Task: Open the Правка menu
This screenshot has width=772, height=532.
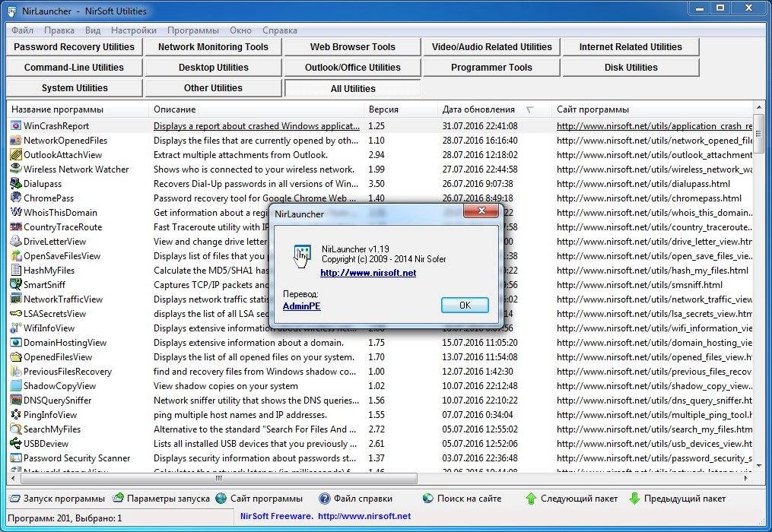Action: click(x=59, y=30)
